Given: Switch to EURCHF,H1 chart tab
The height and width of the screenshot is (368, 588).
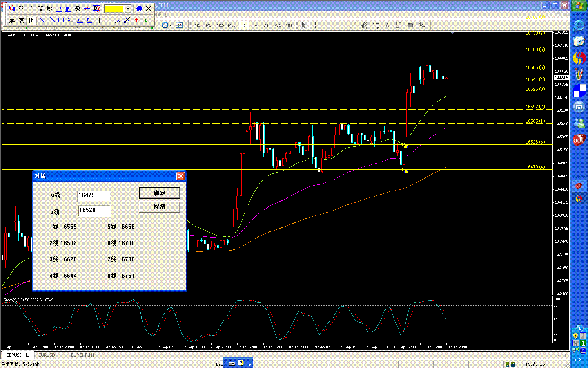Looking at the screenshot, I should [82, 355].
